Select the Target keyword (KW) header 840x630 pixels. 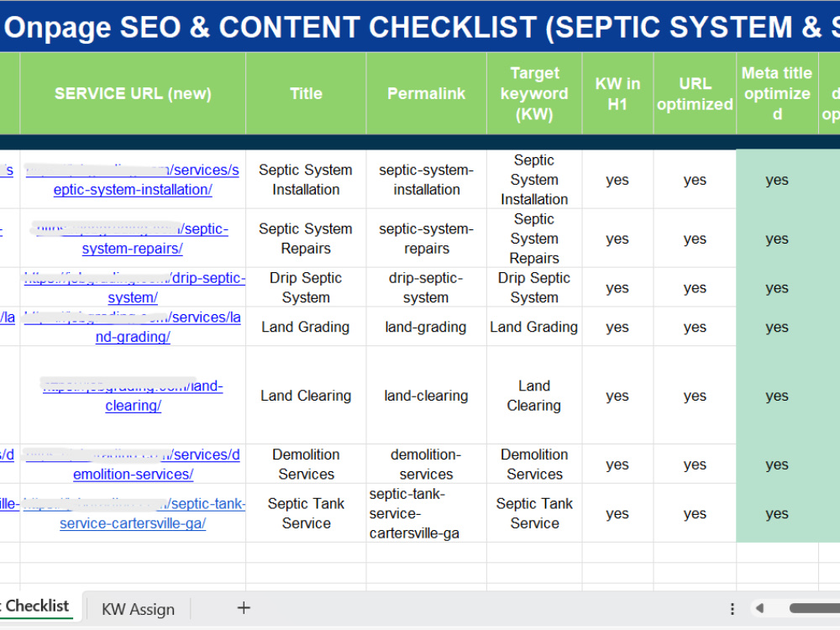pyautogui.click(x=534, y=94)
